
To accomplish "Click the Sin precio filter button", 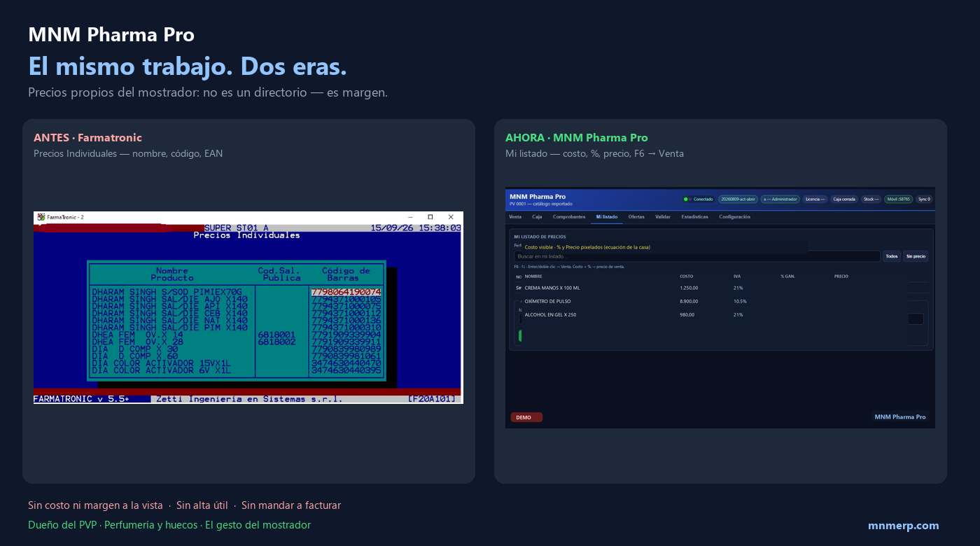I will 916,256.
